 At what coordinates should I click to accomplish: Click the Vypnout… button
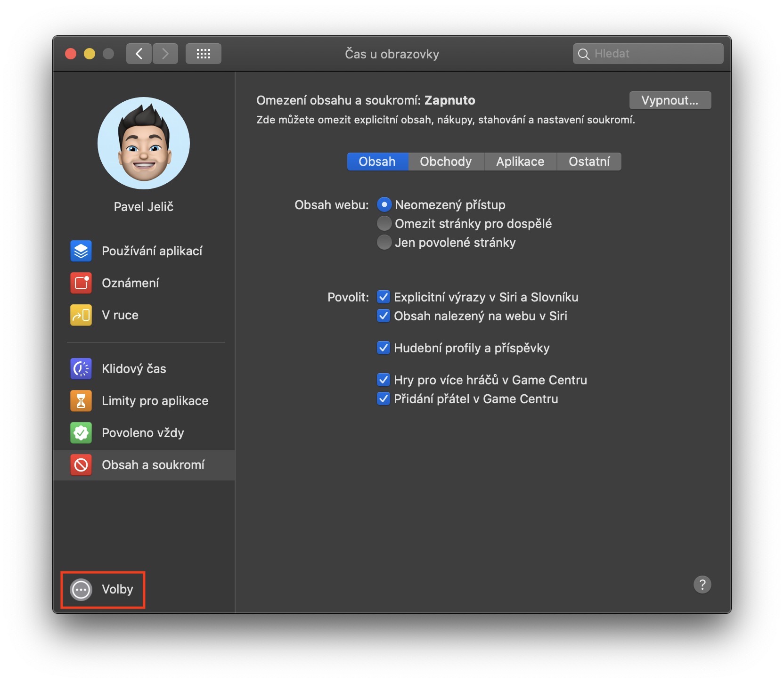click(x=670, y=100)
